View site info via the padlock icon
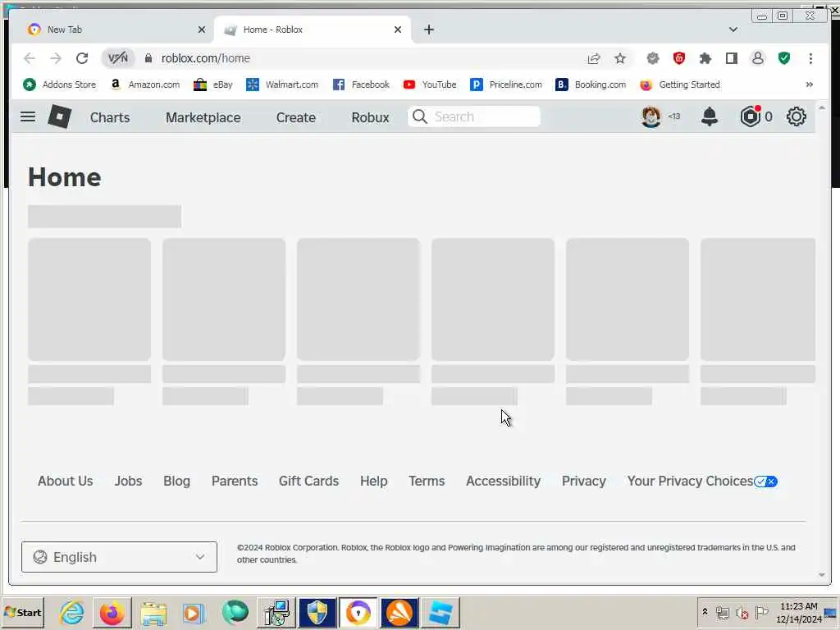 [x=148, y=58]
